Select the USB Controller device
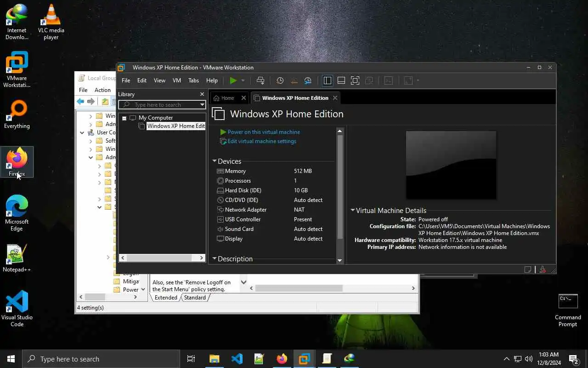588x368 pixels. (275, 219)
